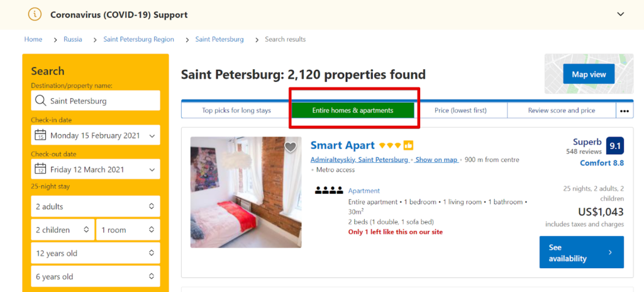
Task: Click the Smart Apart room photo
Action: coord(237,192)
